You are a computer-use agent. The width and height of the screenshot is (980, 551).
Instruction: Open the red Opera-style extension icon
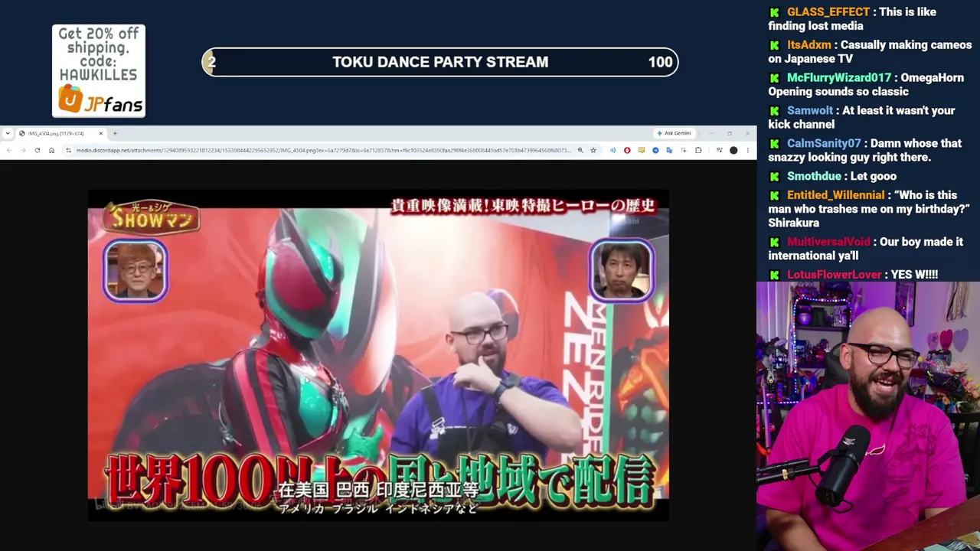(x=627, y=151)
